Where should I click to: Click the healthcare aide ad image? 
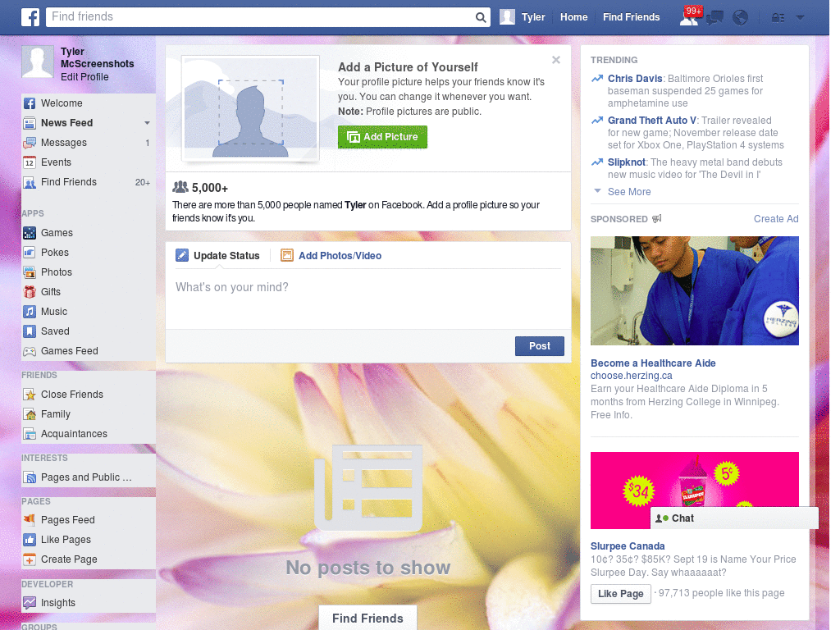(694, 290)
